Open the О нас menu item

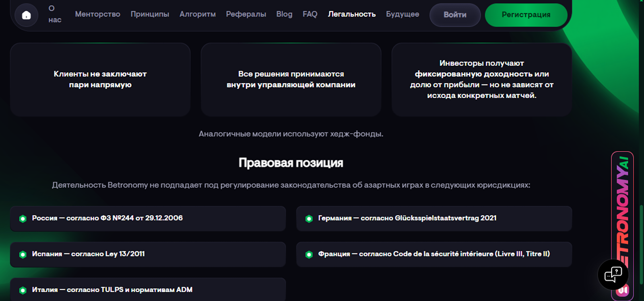(55, 14)
